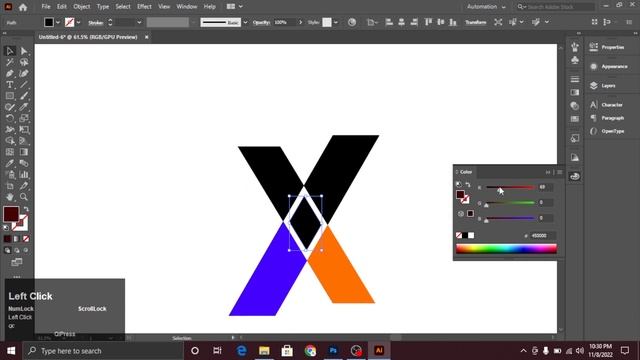Open the Edit menu
Screen dimensions: 640x360
coord(62,7)
